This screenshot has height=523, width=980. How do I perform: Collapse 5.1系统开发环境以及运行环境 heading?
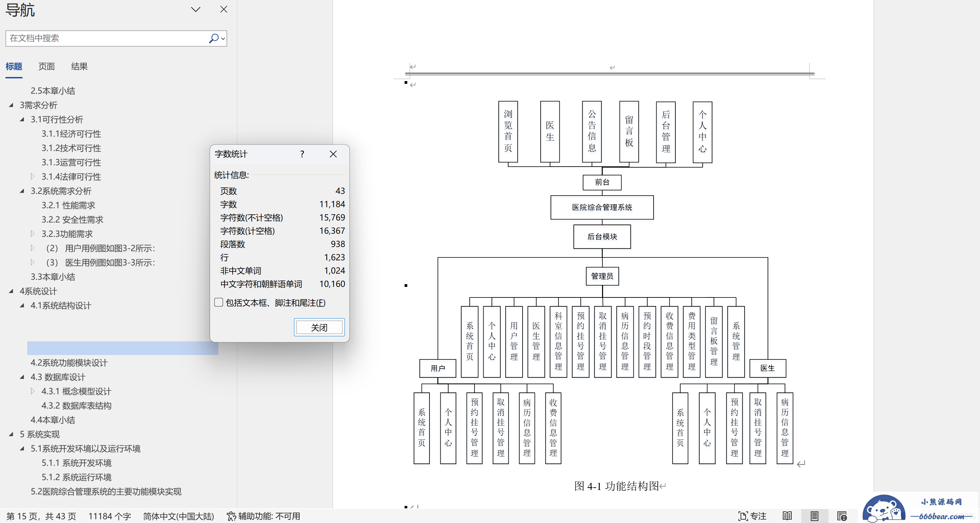[x=22, y=448]
